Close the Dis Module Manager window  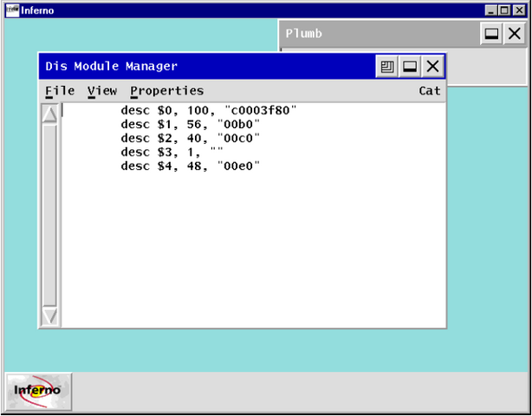click(432, 67)
